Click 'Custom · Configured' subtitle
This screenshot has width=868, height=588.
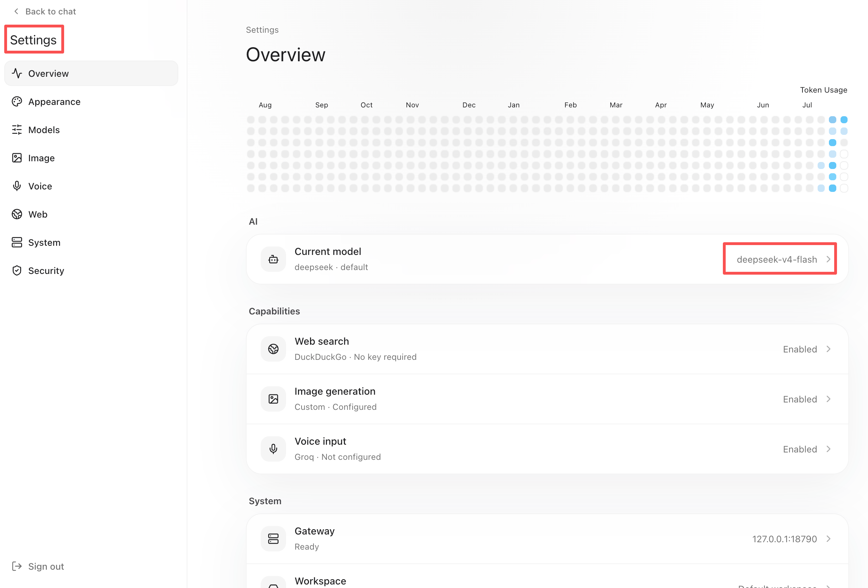(x=335, y=407)
